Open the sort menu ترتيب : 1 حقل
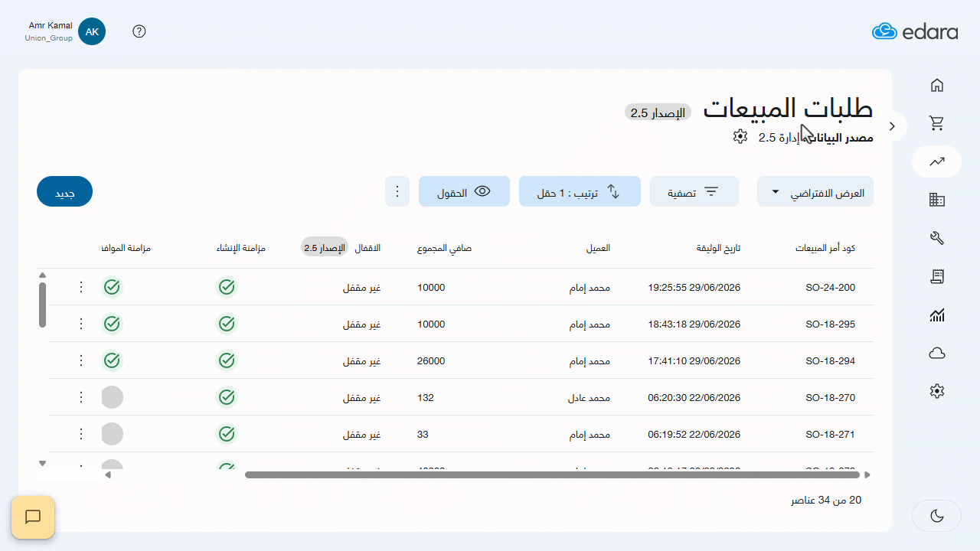 [x=580, y=191]
